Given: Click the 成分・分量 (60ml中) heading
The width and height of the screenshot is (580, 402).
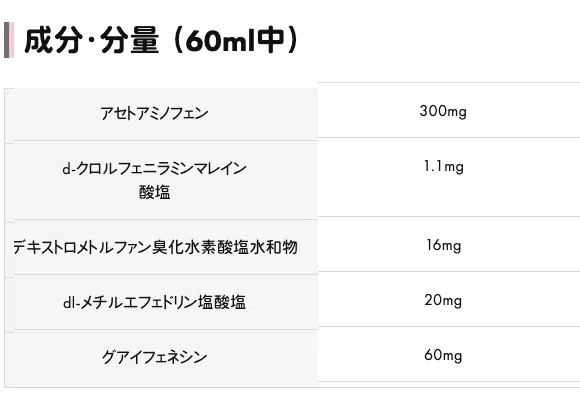Looking at the screenshot, I should pyautogui.click(x=161, y=40).
